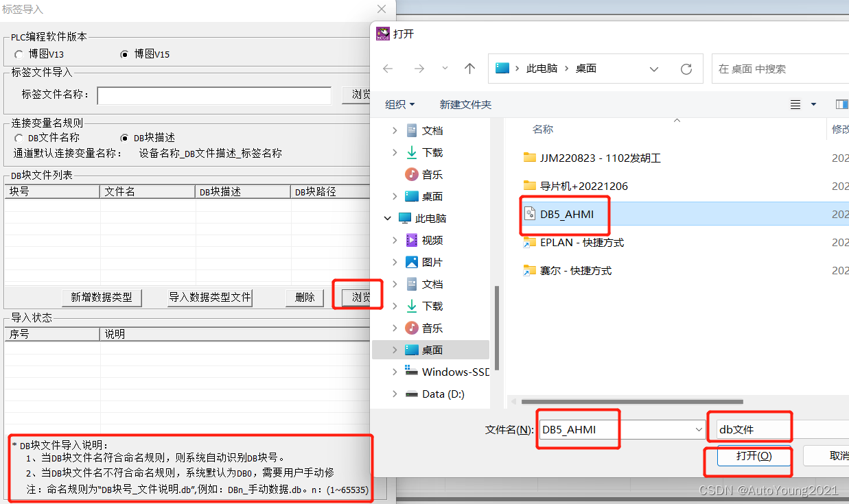
Task: Go up one folder level using the up arrow
Action: pyautogui.click(x=469, y=69)
